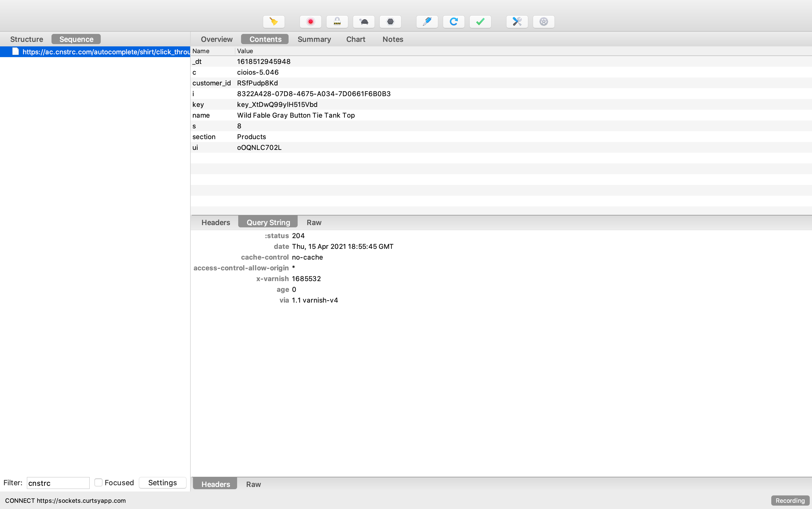Switch to the Structure view
Screen dimensions: 812x509
(27, 39)
